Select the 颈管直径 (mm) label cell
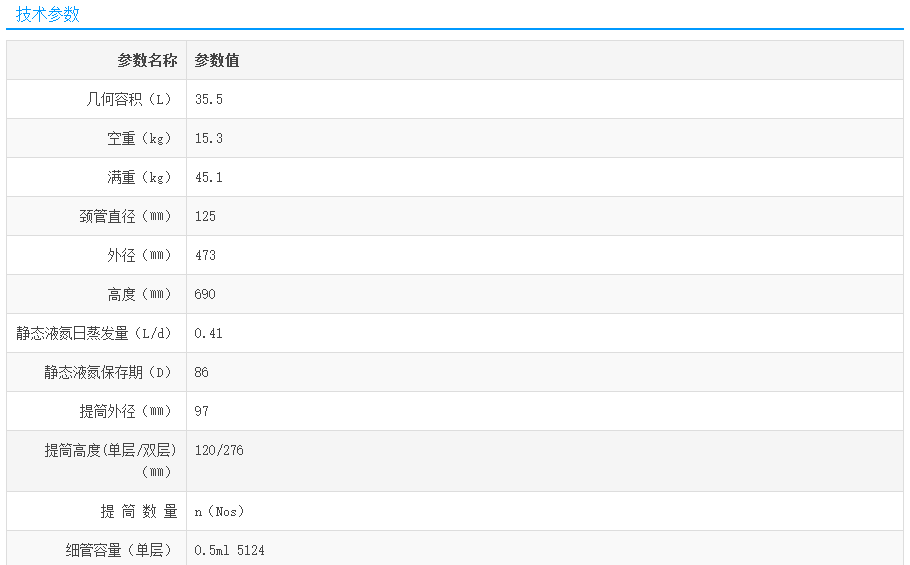Viewport: 910px width, 565px height. 125,216
